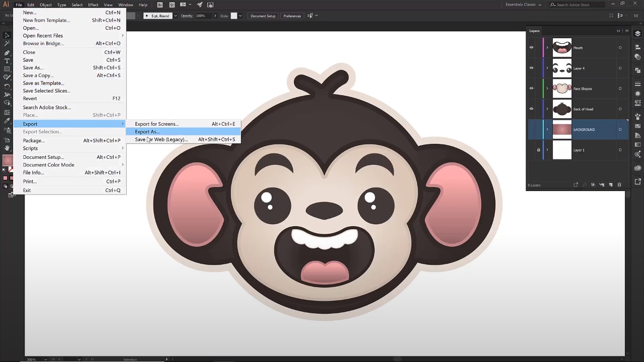Click Collect for Export layers icon
Viewport: 644px width, 362px height.
pyautogui.click(x=576, y=185)
